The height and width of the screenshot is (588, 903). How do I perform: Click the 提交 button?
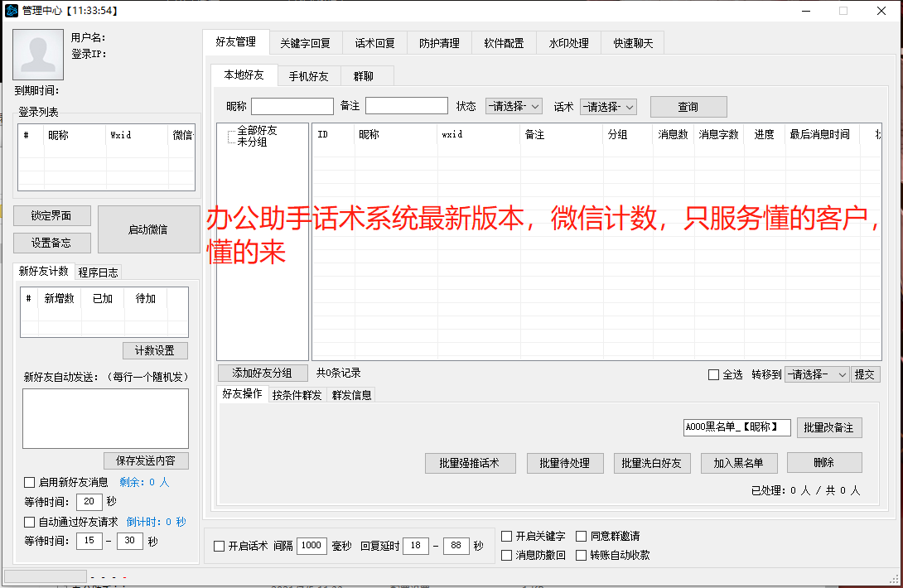864,375
